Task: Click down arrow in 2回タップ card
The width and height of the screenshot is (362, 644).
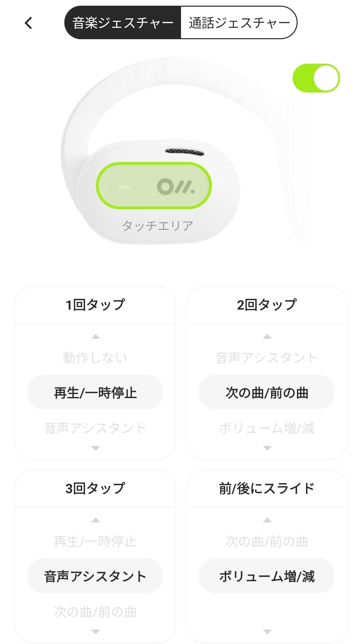Action: click(x=267, y=448)
